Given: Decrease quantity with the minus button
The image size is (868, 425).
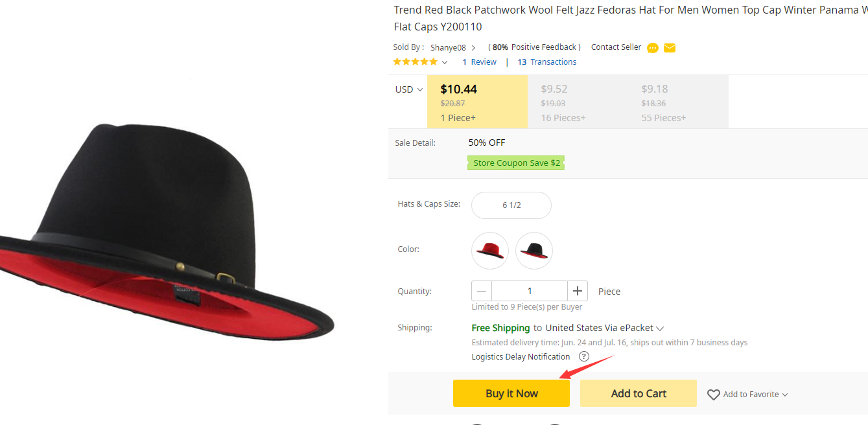Looking at the screenshot, I should coord(482,291).
